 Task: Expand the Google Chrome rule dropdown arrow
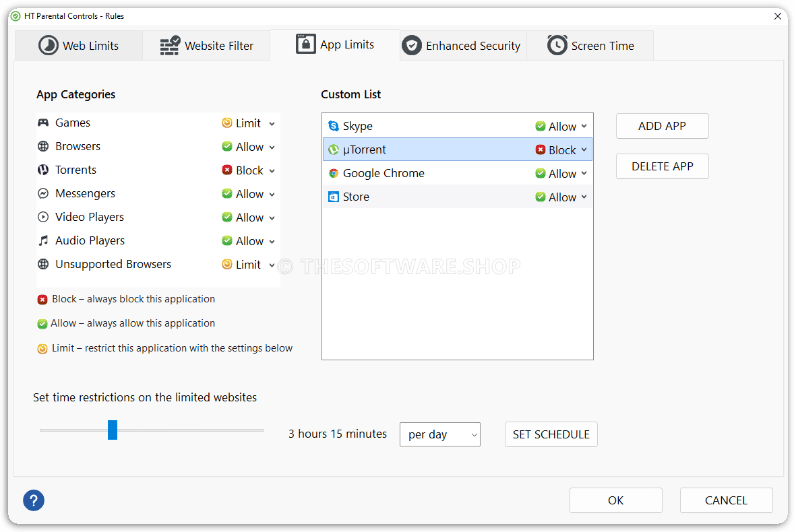584,174
